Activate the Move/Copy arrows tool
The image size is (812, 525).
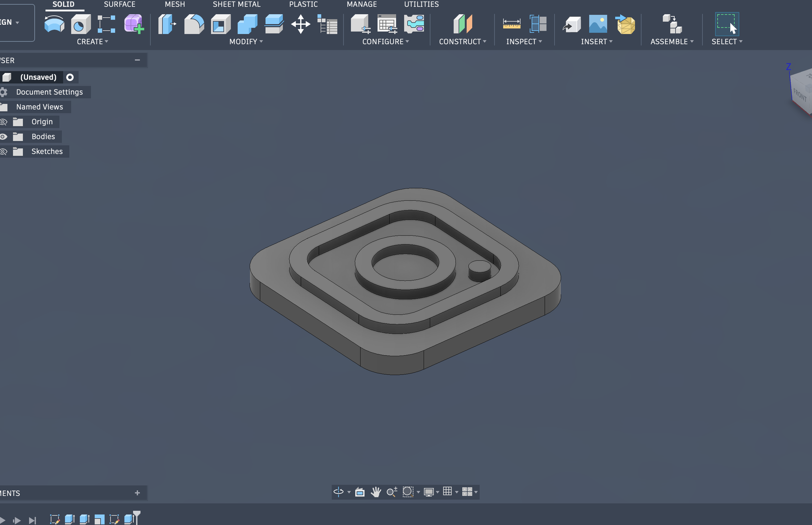point(300,24)
